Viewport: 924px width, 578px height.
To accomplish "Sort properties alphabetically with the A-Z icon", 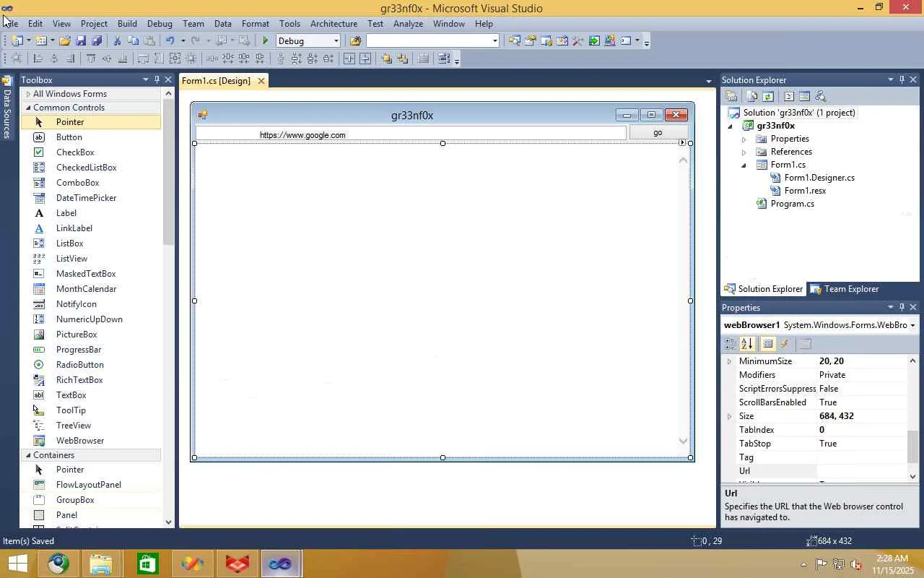I will point(747,344).
